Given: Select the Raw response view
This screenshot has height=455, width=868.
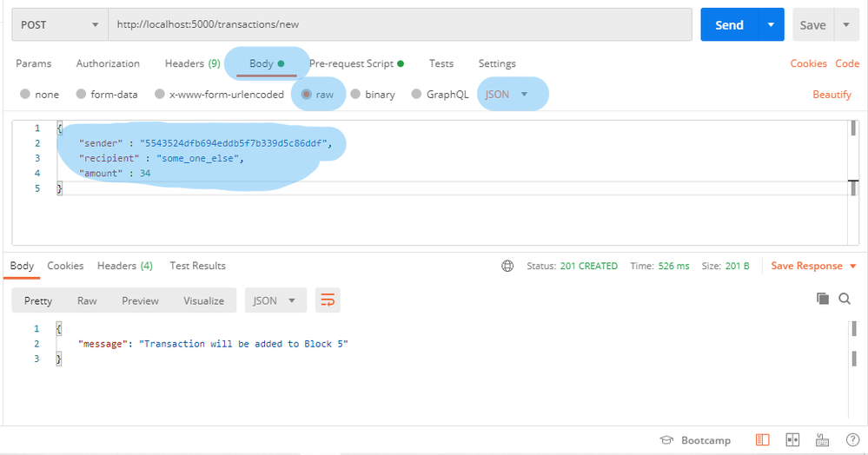Looking at the screenshot, I should pyautogui.click(x=87, y=300).
